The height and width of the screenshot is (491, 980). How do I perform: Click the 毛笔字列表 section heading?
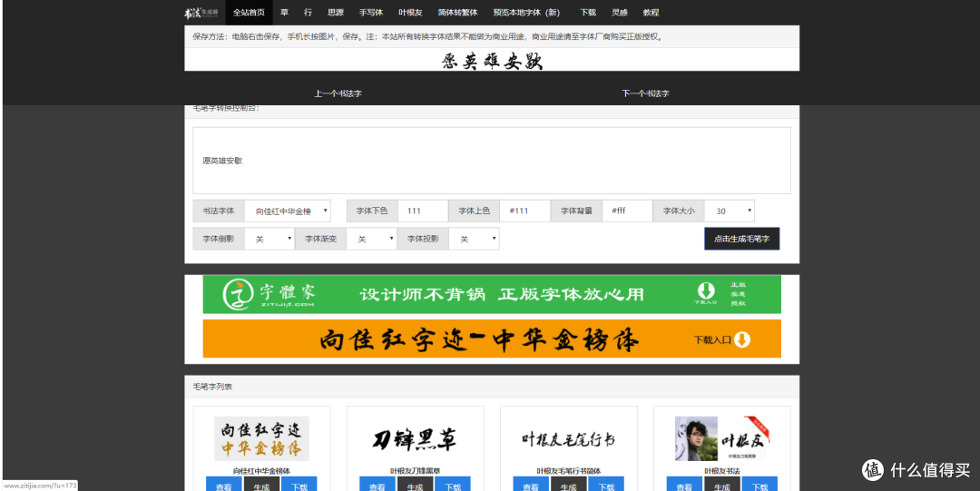coord(212,388)
